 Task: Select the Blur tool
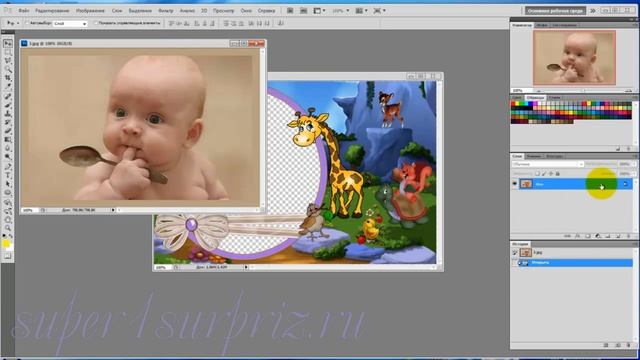point(8,148)
